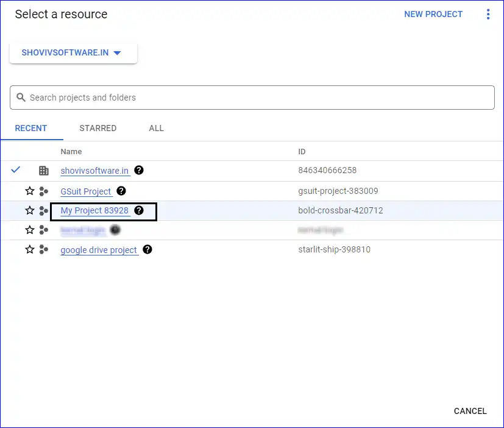Star My Project 83928

pyautogui.click(x=29, y=211)
